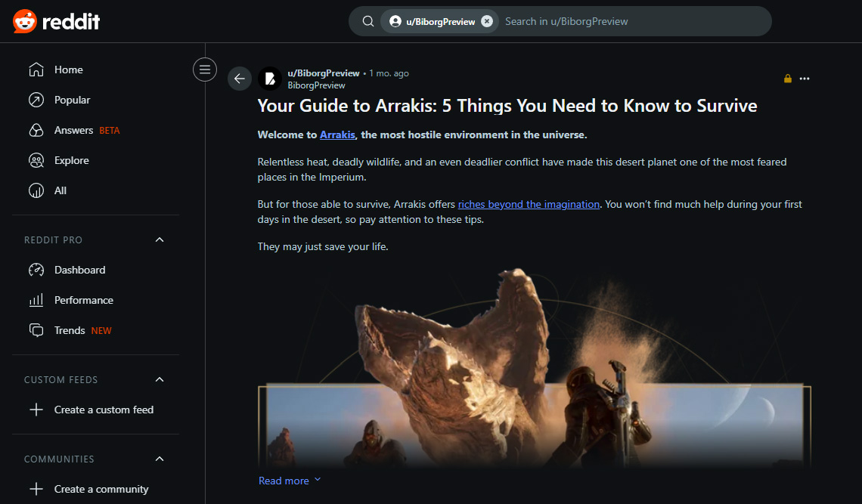This screenshot has height=504, width=862.
Task: Expand the post with Read more
Action: coord(289,481)
